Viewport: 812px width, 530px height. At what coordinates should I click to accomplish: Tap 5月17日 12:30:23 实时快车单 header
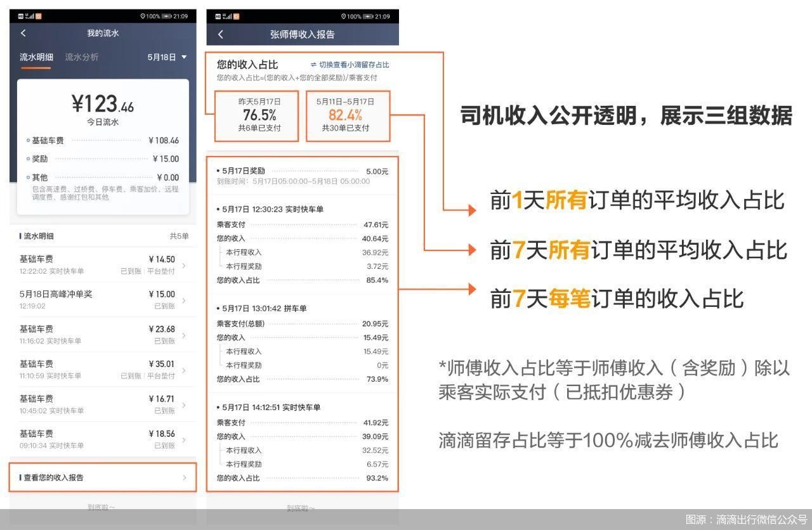[270, 209]
